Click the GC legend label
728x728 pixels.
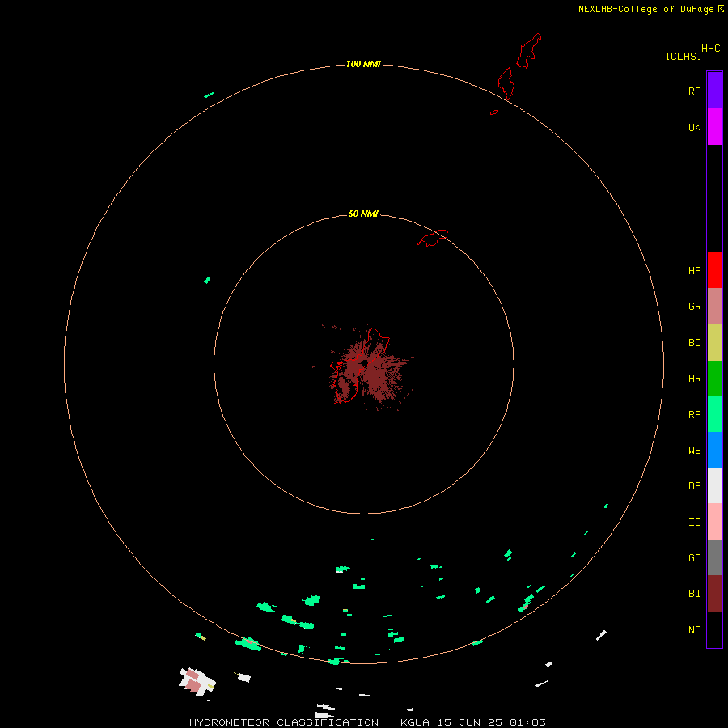coord(694,558)
